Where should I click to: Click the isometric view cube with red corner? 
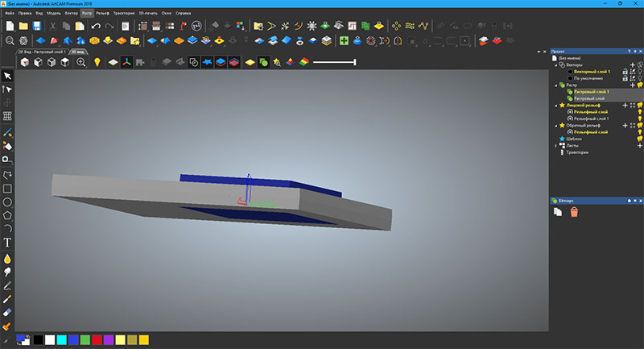[x=25, y=63]
